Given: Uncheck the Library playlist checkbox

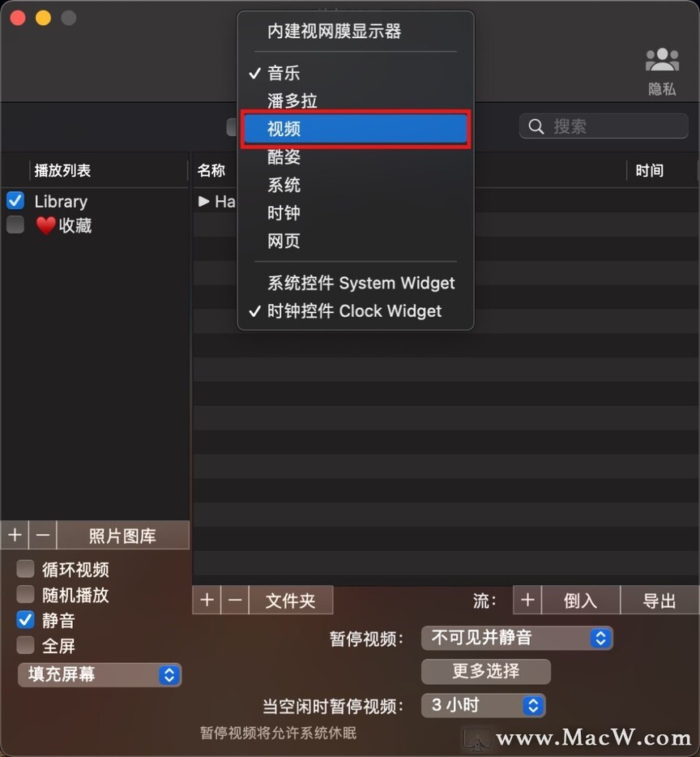Looking at the screenshot, I should pyautogui.click(x=15, y=200).
